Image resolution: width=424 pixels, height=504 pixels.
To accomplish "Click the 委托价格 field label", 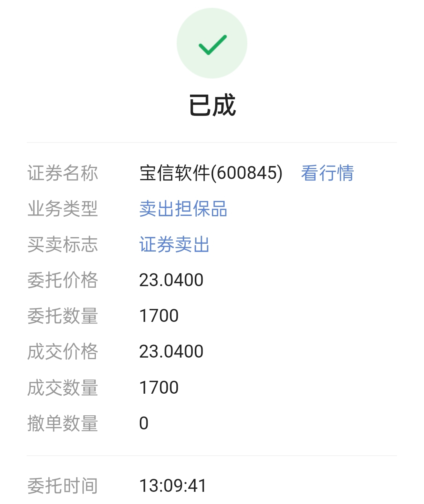I will pos(63,280).
